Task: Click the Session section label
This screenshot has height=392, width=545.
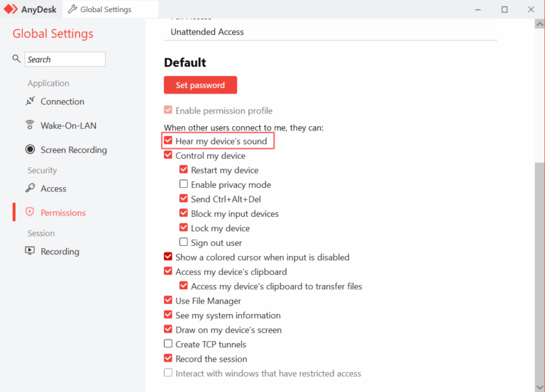Action: [41, 233]
